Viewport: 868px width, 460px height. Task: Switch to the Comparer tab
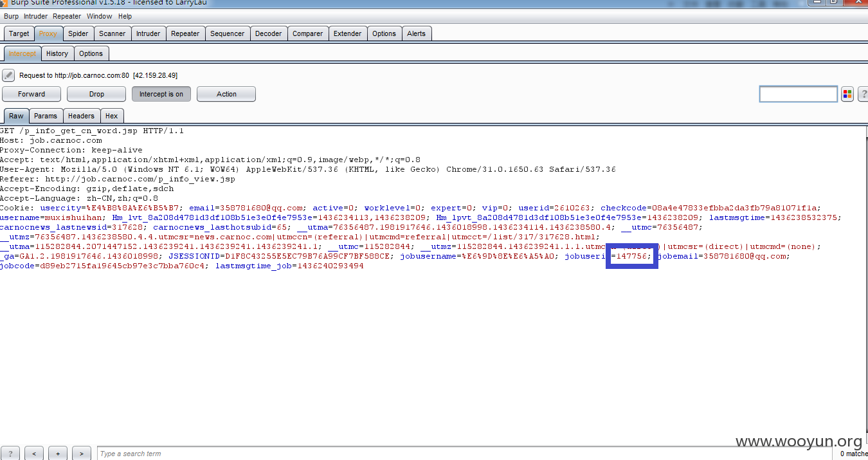308,33
